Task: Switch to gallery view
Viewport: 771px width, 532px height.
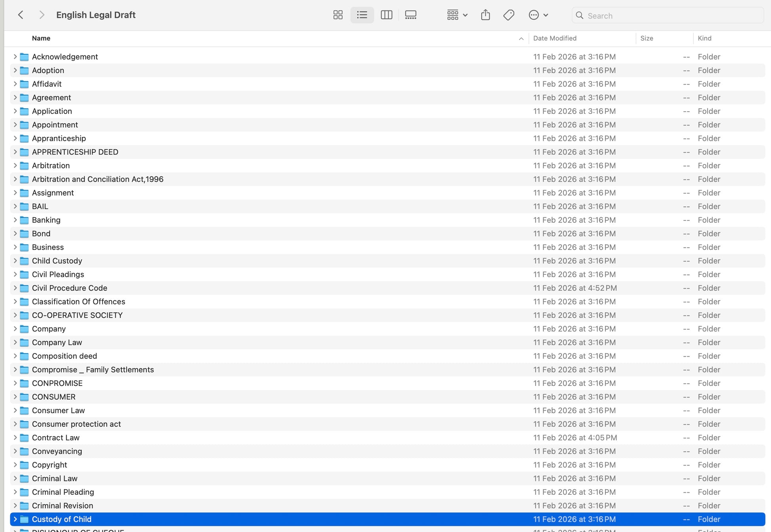Action: point(410,15)
